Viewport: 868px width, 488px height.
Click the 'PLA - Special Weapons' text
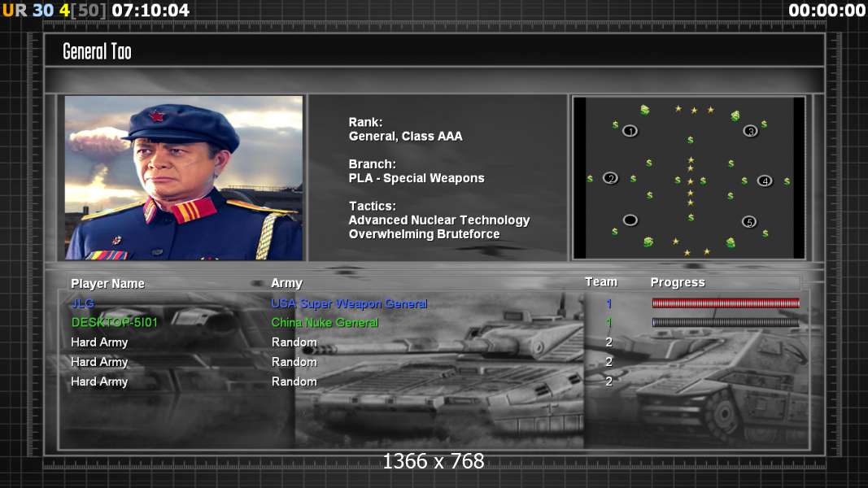417,178
